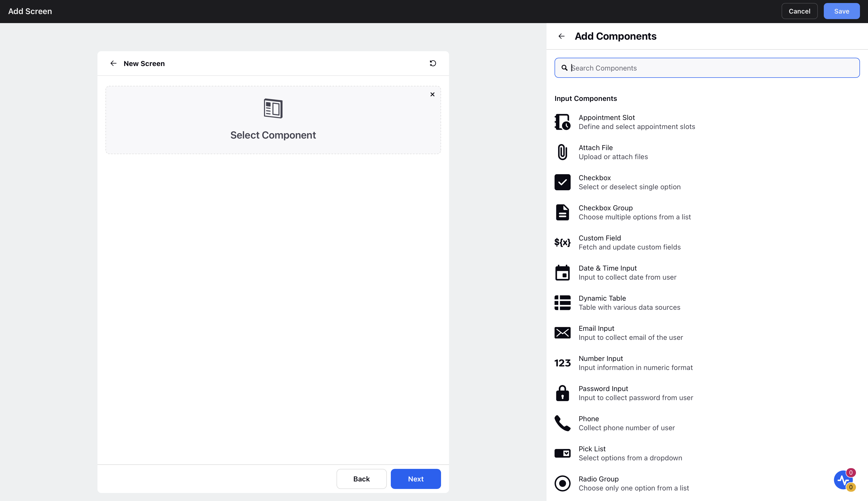
Task: Click 'Collect phone number of user' description
Action: [626, 428]
